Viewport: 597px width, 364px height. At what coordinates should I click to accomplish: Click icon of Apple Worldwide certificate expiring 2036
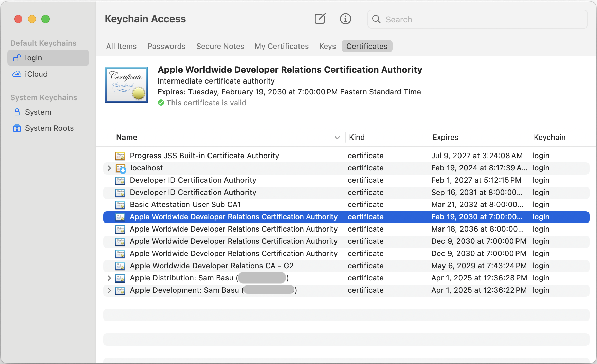click(120, 229)
